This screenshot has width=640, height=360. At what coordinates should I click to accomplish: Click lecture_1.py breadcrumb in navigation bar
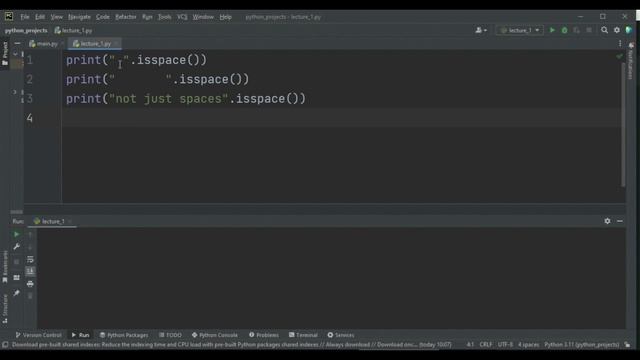pyautogui.click(x=74, y=30)
